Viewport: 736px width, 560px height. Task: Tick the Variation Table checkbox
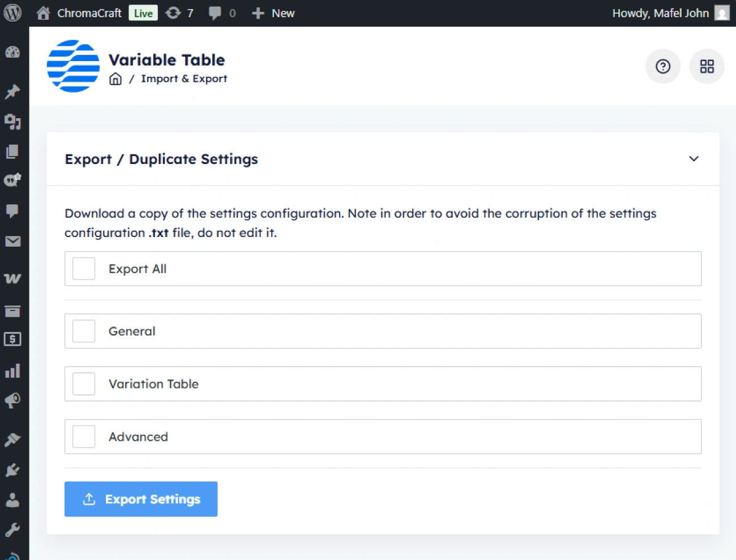click(x=84, y=384)
